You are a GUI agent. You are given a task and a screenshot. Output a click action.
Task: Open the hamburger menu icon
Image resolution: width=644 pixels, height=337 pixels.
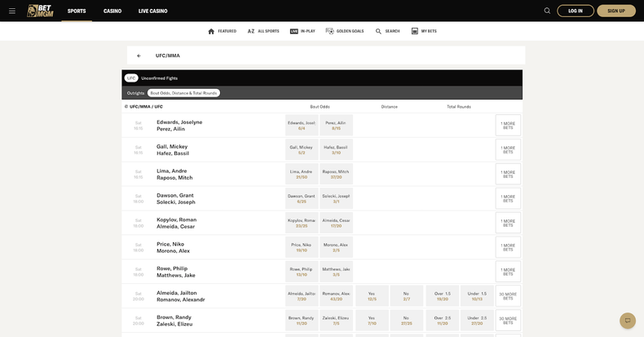click(12, 11)
